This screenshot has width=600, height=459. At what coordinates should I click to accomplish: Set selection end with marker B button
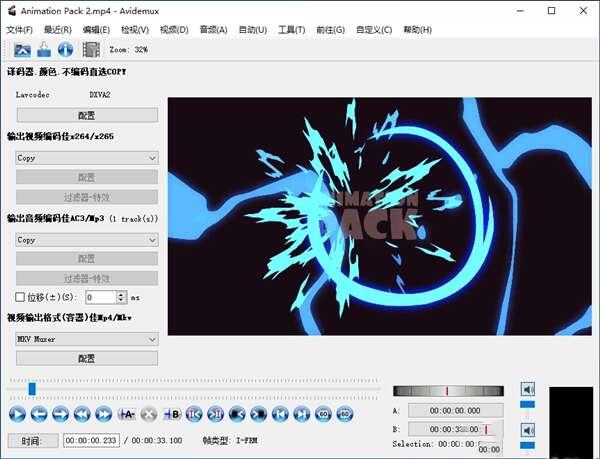tap(171, 413)
